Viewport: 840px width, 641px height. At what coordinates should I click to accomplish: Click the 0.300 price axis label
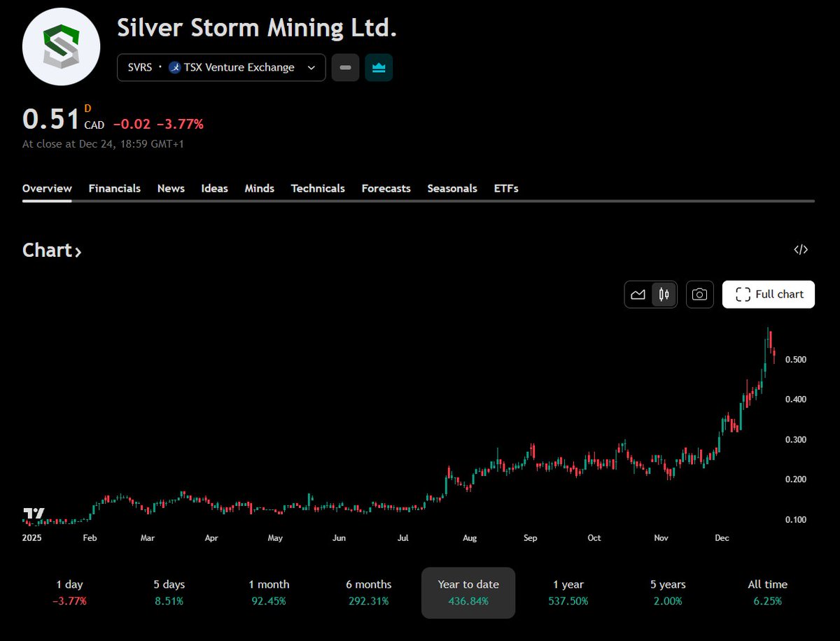(x=795, y=439)
